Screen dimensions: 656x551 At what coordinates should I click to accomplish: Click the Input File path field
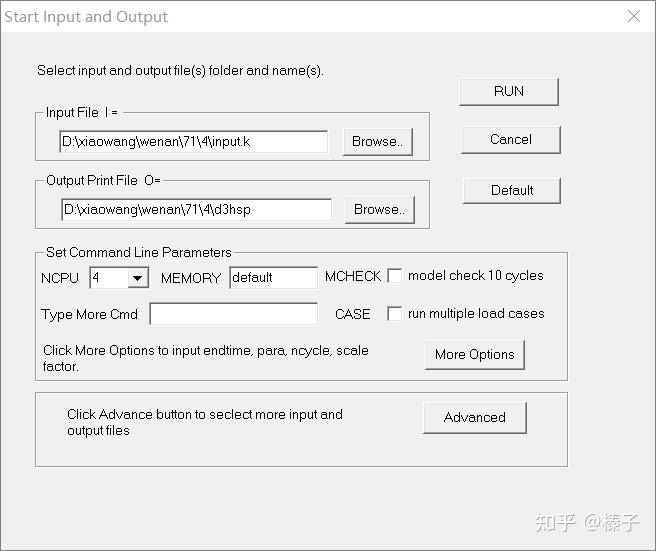(x=194, y=142)
